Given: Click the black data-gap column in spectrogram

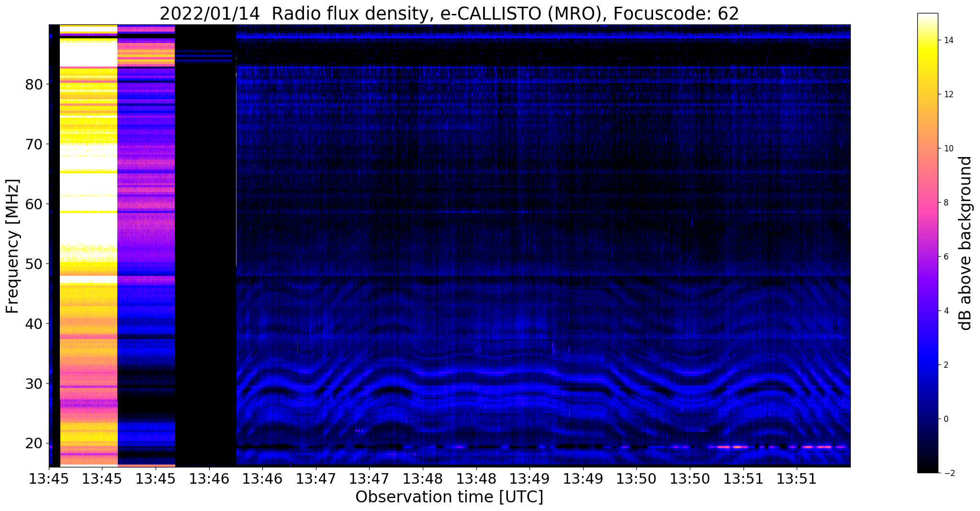Looking at the screenshot, I should [206, 245].
